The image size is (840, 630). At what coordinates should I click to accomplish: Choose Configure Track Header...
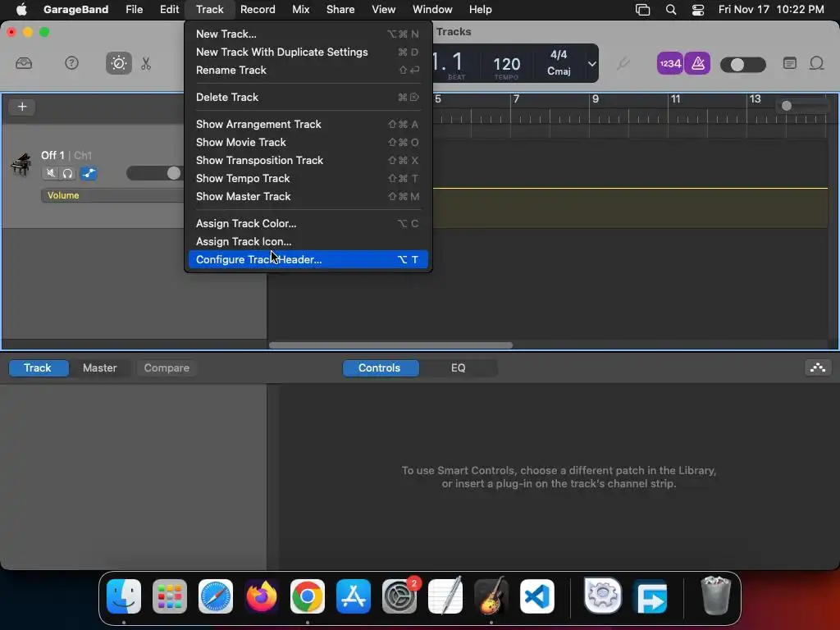pos(308,260)
